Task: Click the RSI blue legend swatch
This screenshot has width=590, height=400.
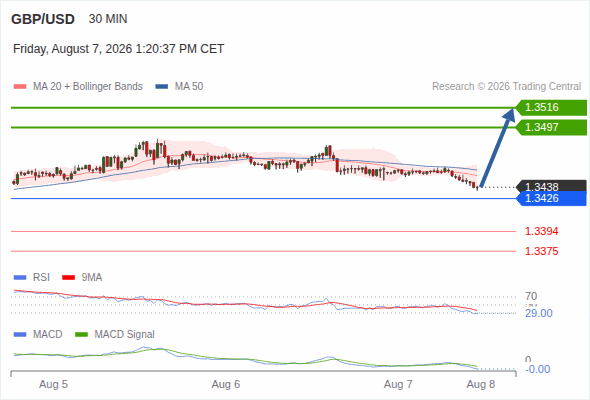Action: click(20, 278)
